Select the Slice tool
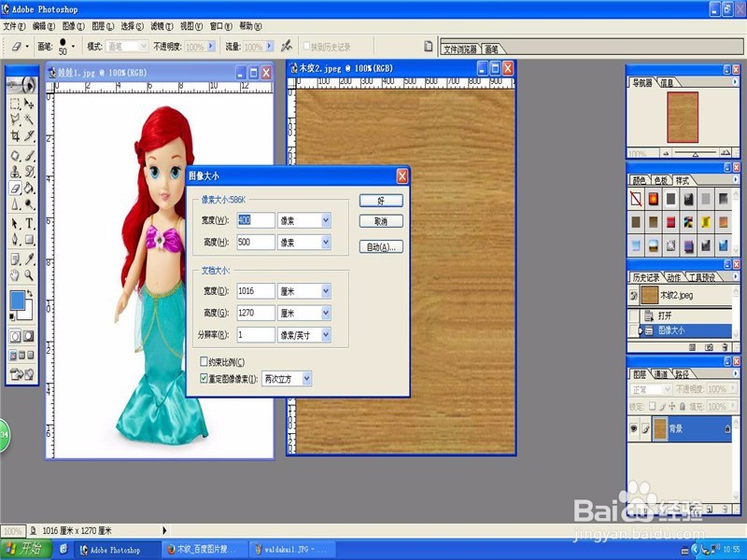 [29, 136]
